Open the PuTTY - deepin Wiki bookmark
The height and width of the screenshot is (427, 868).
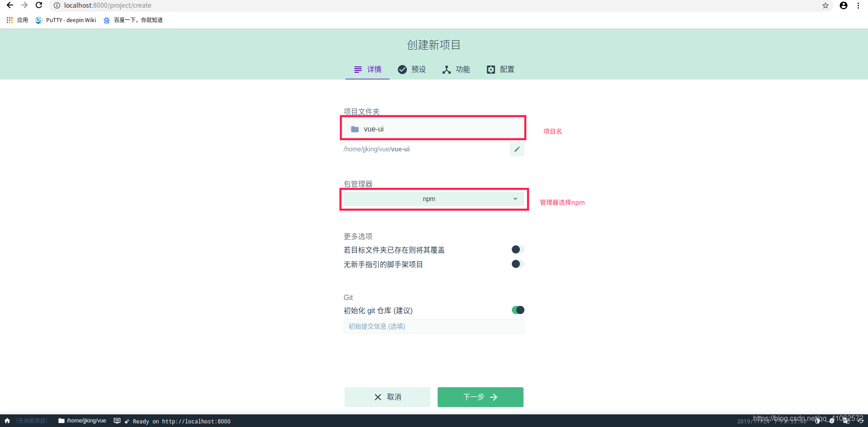66,20
